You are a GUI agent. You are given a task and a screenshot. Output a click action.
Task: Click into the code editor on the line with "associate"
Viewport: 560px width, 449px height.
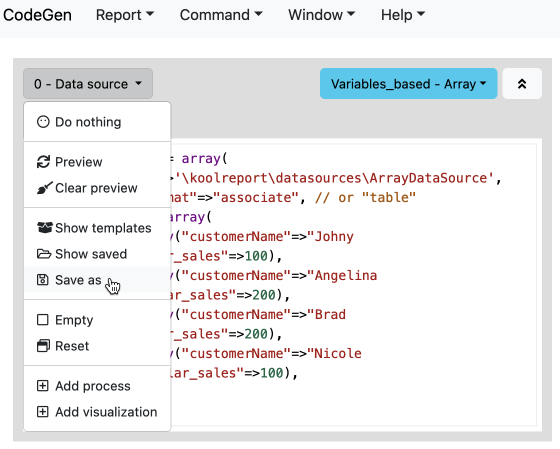(293, 198)
